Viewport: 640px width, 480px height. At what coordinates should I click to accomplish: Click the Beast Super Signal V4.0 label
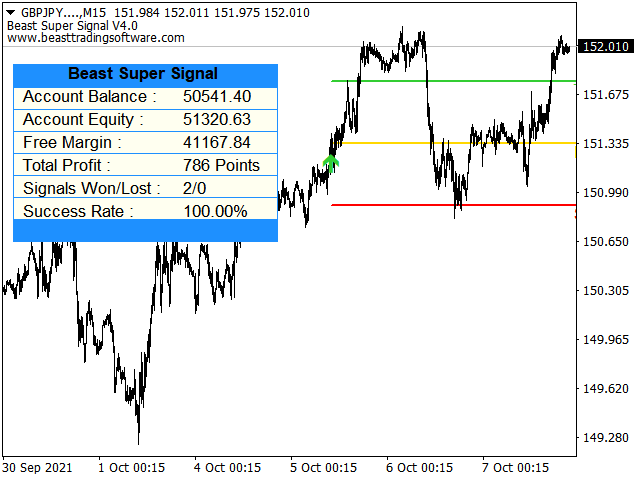point(72,26)
